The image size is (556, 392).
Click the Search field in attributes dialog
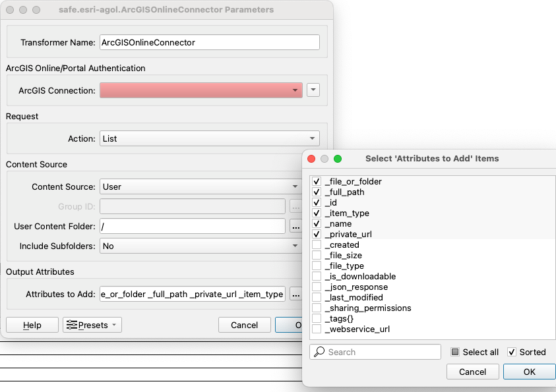click(x=375, y=352)
